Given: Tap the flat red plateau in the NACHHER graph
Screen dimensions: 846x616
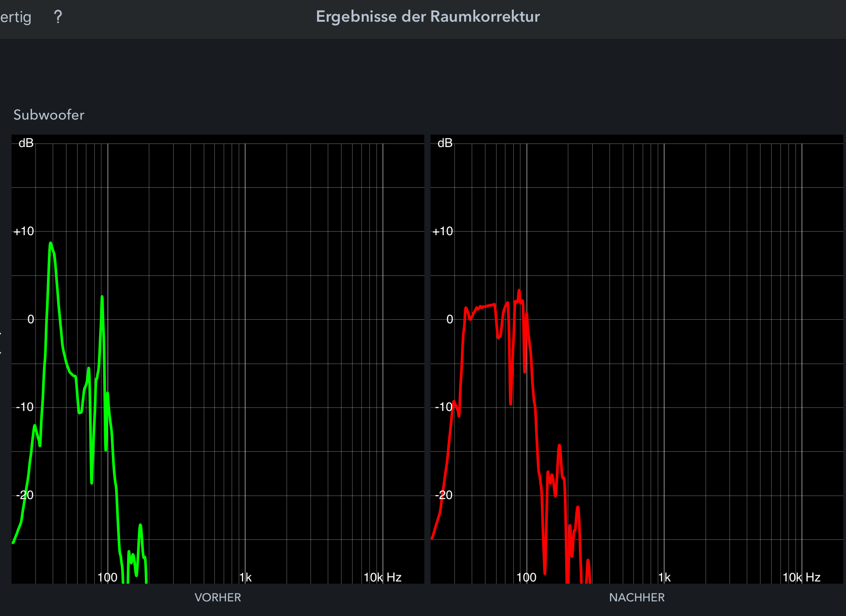Looking at the screenshot, I should point(485,306).
